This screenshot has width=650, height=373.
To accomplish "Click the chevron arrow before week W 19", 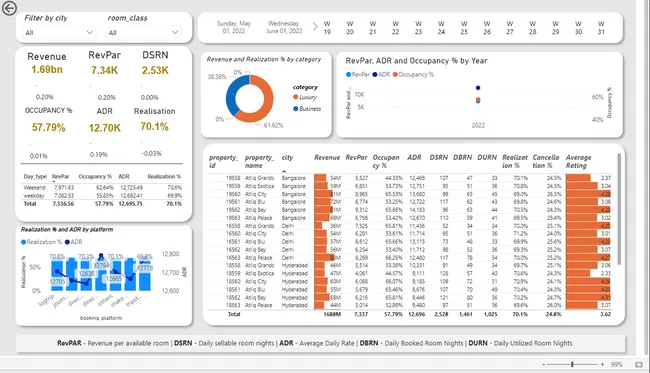I will [x=315, y=27].
